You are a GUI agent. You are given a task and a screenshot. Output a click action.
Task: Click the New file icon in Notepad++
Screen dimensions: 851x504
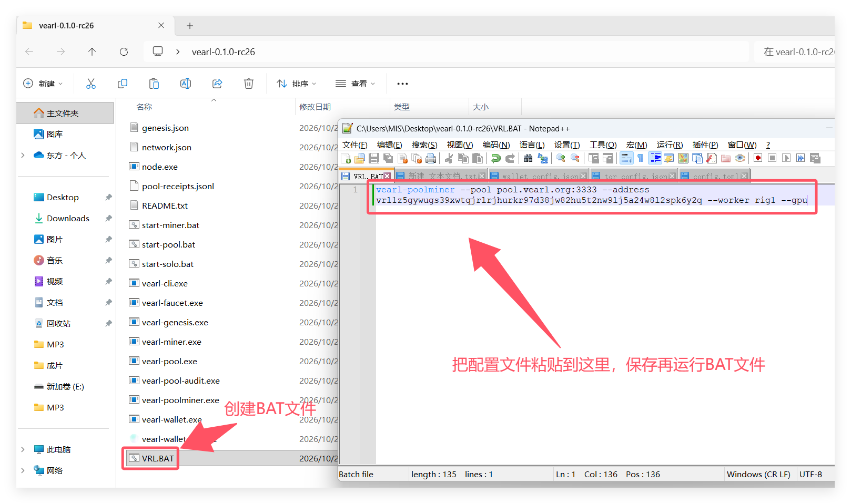[x=346, y=158]
